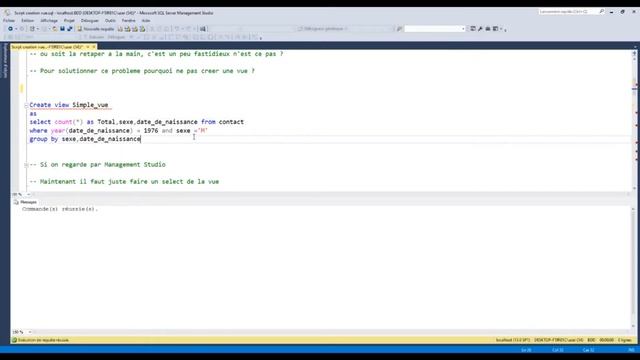Image resolution: width=640 pixels, height=360 pixels.
Task: Click the find icon beside search combo
Action: click(400, 29)
